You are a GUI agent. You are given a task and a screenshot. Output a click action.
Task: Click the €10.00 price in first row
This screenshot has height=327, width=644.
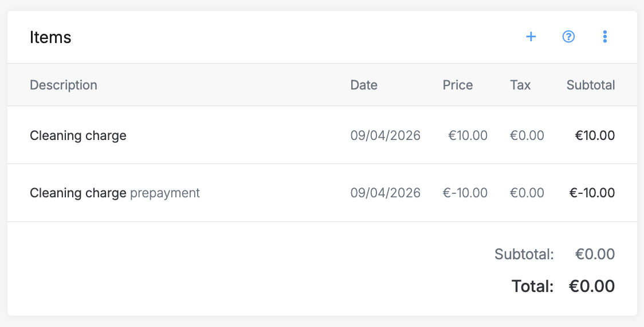[x=468, y=135]
